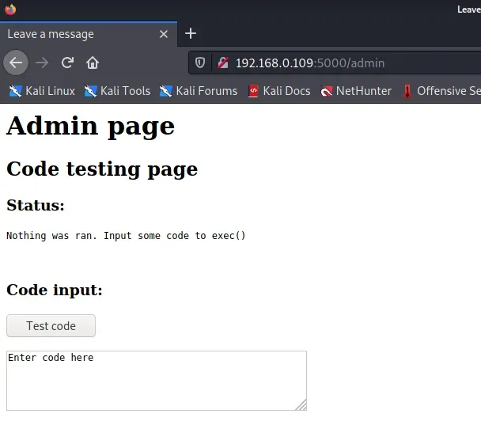Viewport: 481px width, 448px height.
Task: Go back to the previous page
Action: point(16,63)
